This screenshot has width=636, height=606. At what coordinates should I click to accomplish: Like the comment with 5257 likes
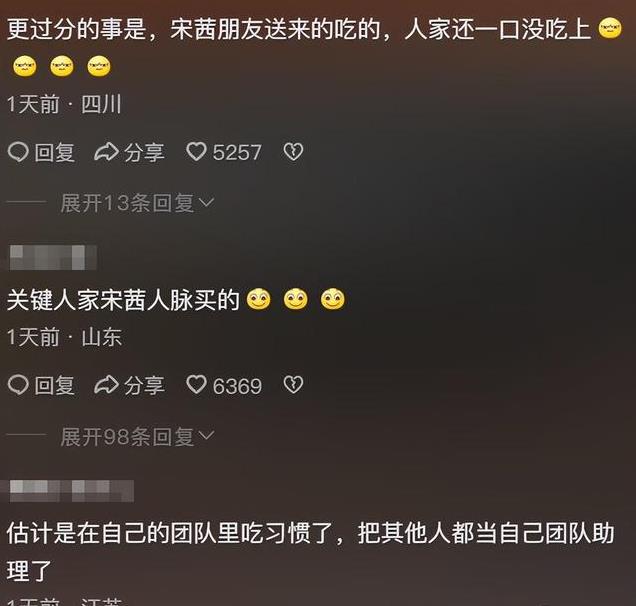[196, 152]
